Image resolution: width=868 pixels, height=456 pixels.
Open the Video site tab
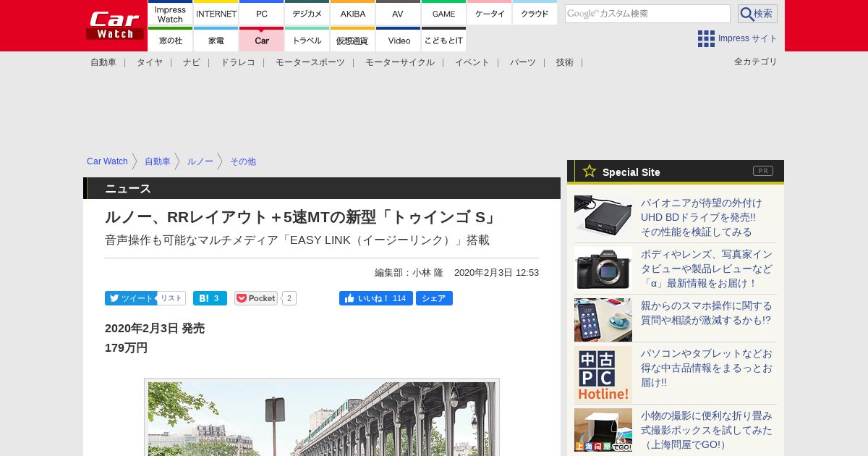point(398,40)
